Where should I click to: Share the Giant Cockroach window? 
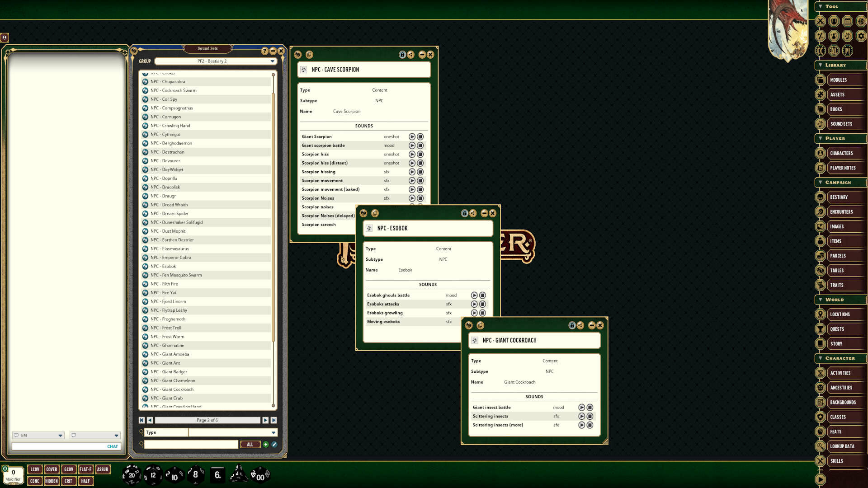tap(580, 325)
